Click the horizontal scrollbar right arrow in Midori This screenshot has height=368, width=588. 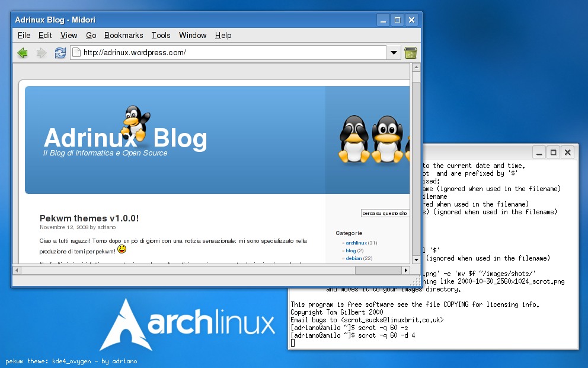[x=406, y=270]
